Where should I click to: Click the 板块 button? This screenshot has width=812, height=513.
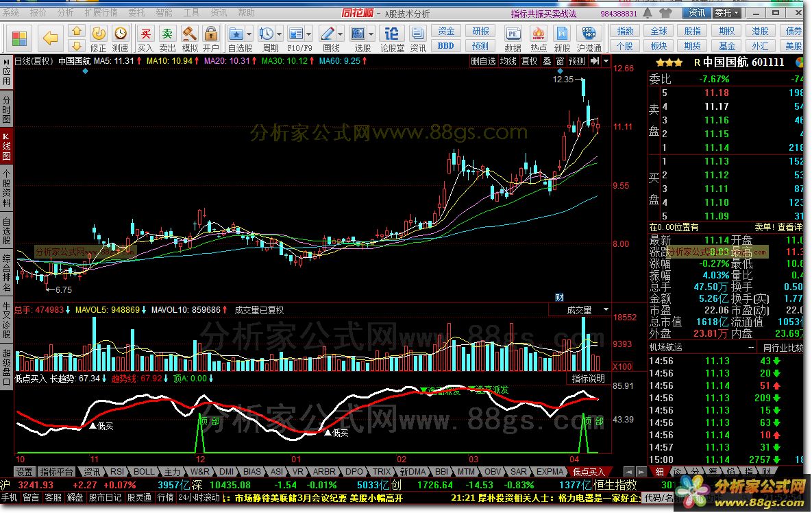click(x=659, y=45)
